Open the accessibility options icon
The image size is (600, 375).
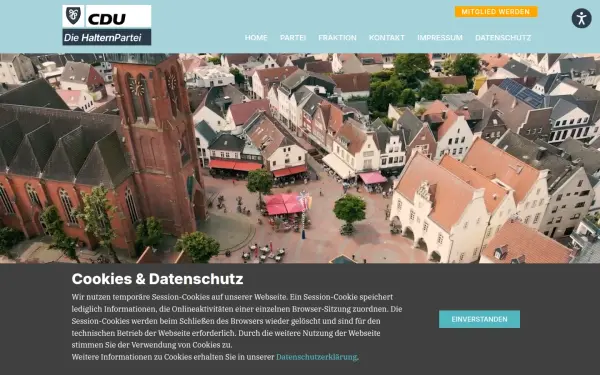pyautogui.click(x=581, y=18)
